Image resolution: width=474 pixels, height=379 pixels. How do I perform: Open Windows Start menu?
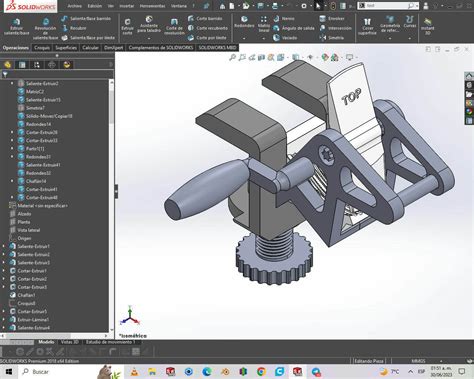pos(9,371)
